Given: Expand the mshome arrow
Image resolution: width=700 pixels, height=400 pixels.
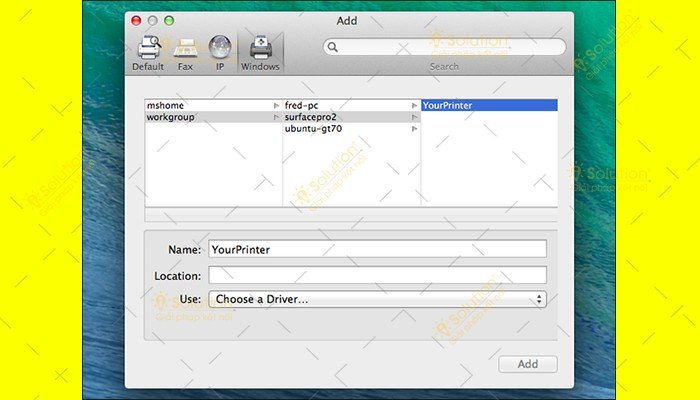Looking at the screenshot, I should pos(276,106).
